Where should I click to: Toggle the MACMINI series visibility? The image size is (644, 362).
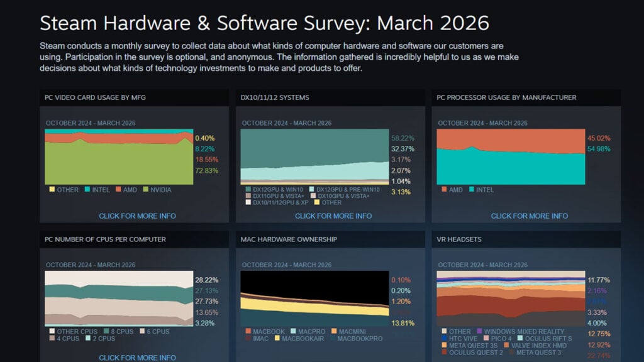pyautogui.click(x=334, y=331)
